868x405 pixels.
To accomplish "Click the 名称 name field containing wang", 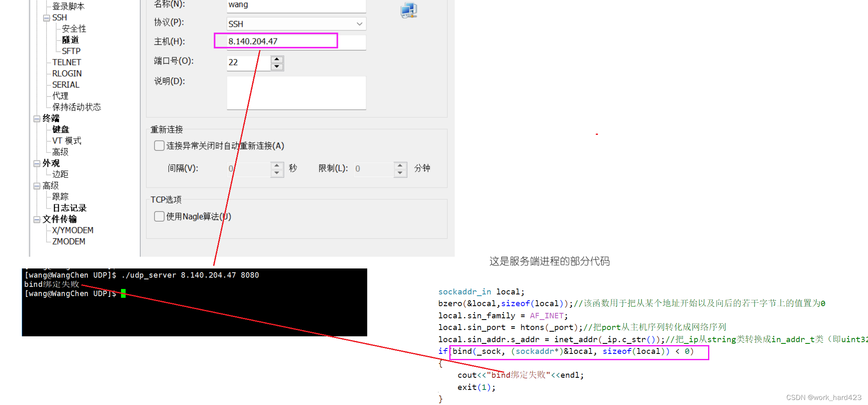I will (x=296, y=6).
